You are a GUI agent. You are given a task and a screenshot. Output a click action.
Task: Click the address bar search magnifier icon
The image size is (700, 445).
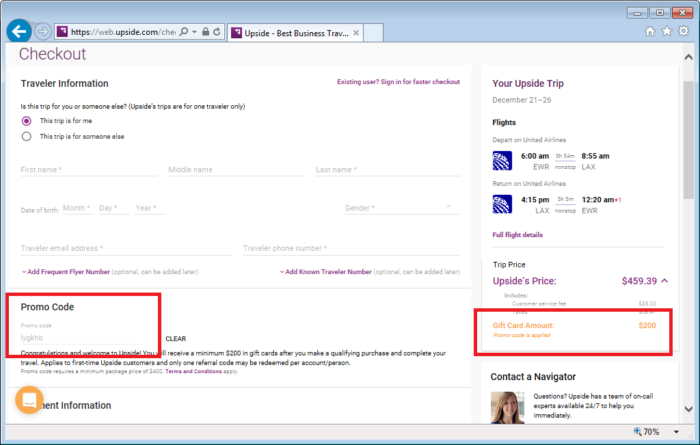pos(183,32)
